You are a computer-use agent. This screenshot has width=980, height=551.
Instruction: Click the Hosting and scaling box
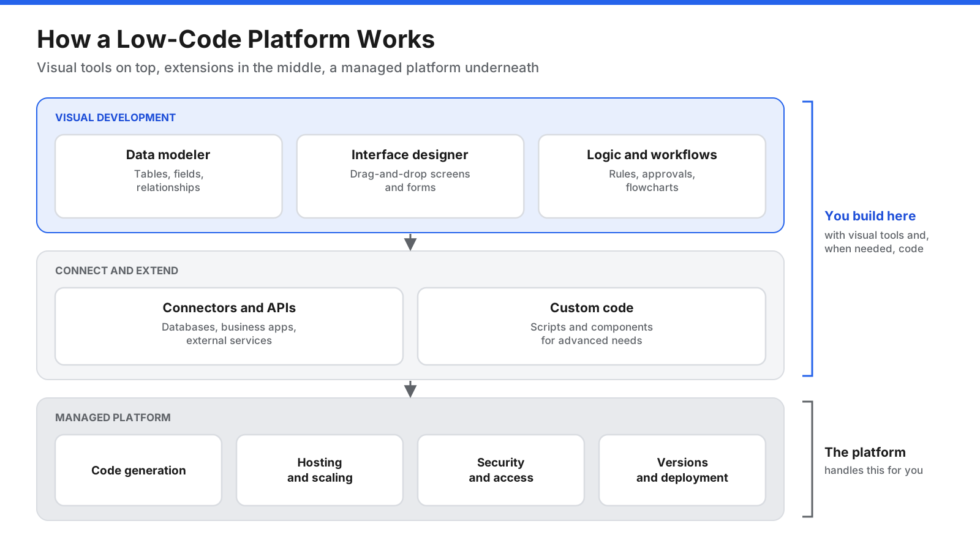pos(320,470)
